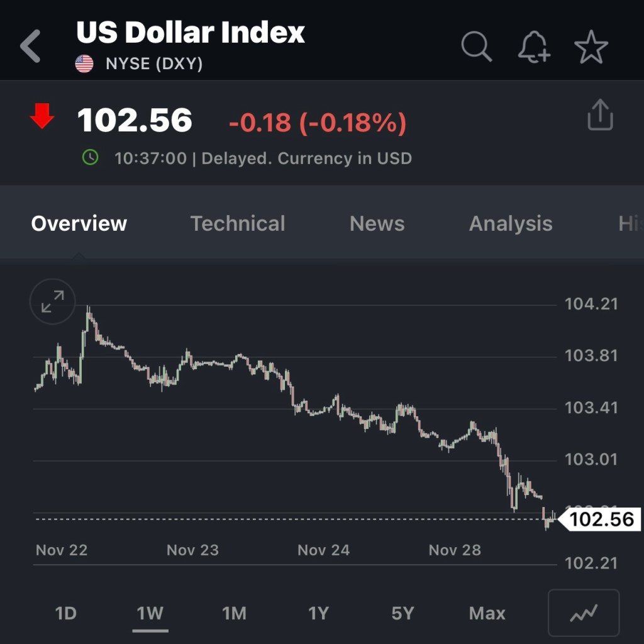Tap the US flag icon
Viewport: 644px width, 644px height.
[84, 64]
